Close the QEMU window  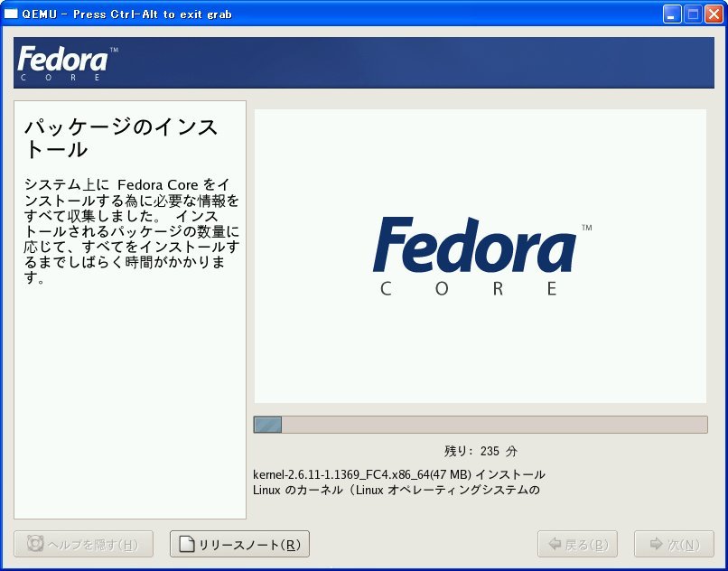[714, 14]
